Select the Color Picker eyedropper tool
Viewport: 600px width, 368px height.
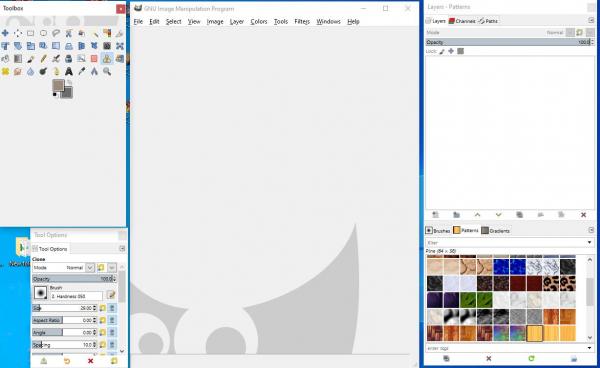tap(82, 71)
